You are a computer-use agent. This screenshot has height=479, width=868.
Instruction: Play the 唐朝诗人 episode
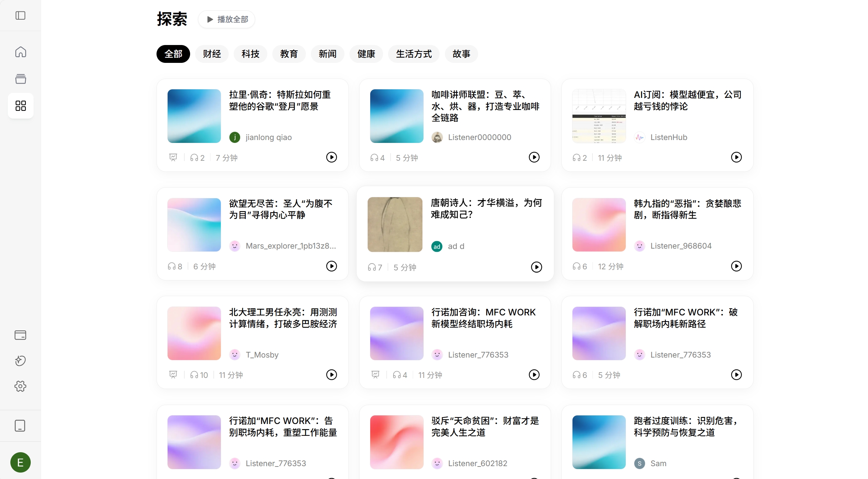tap(536, 267)
